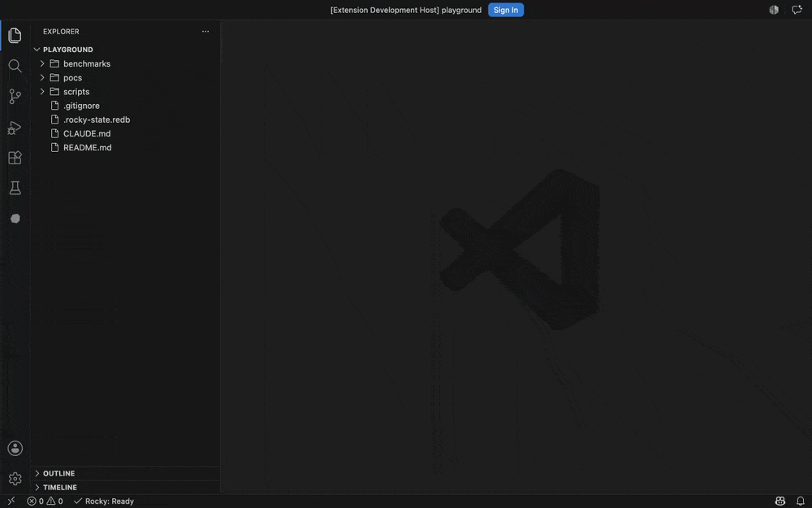The width and height of the screenshot is (812, 508).
Task: Open the Run and Debug view icon
Action: pyautogui.click(x=15, y=128)
